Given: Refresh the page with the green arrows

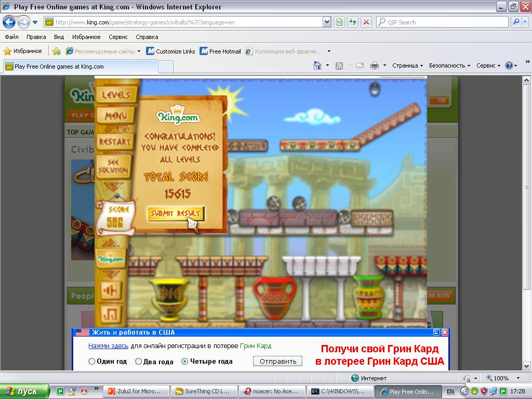Looking at the screenshot, I should coord(353,22).
